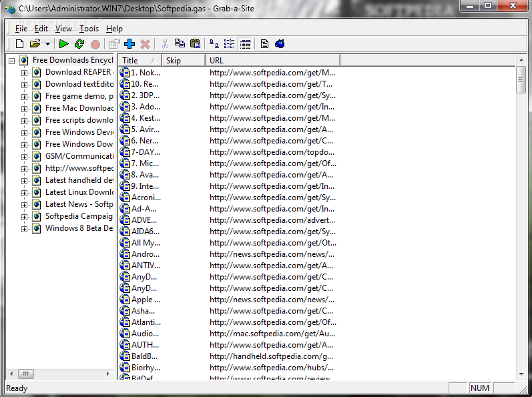Viewport: 532px width, 397px height.
Task: Open the dropdown arrow beside Open folder
Action: pos(47,44)
